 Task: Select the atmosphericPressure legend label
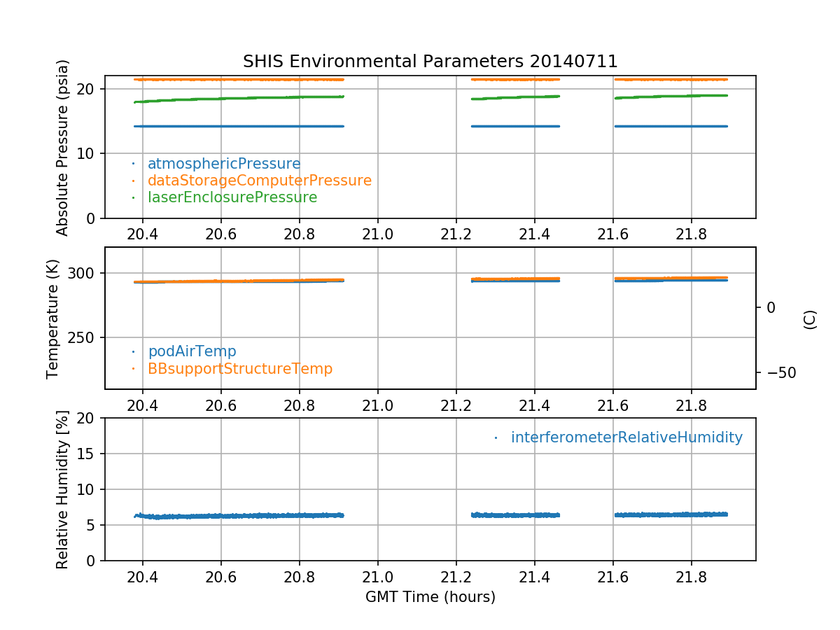tap(224, 164)
